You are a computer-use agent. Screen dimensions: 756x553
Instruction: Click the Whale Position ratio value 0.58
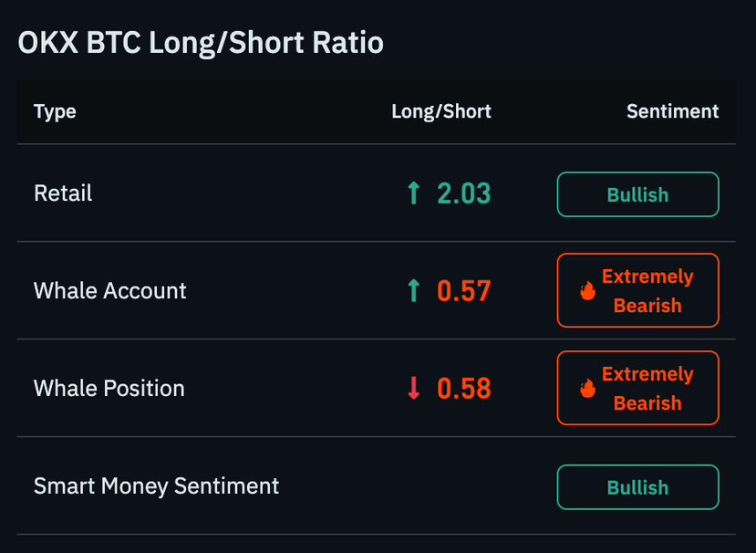(464, 388)
